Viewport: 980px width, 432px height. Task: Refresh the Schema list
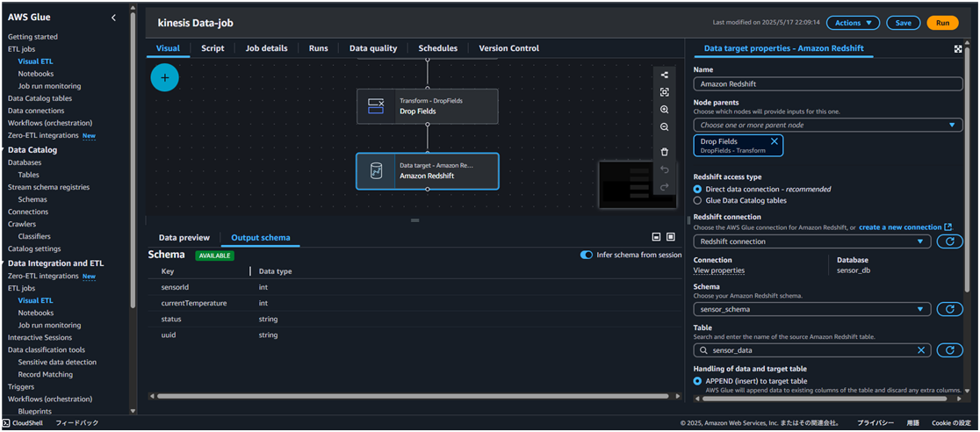click(949, 309)
